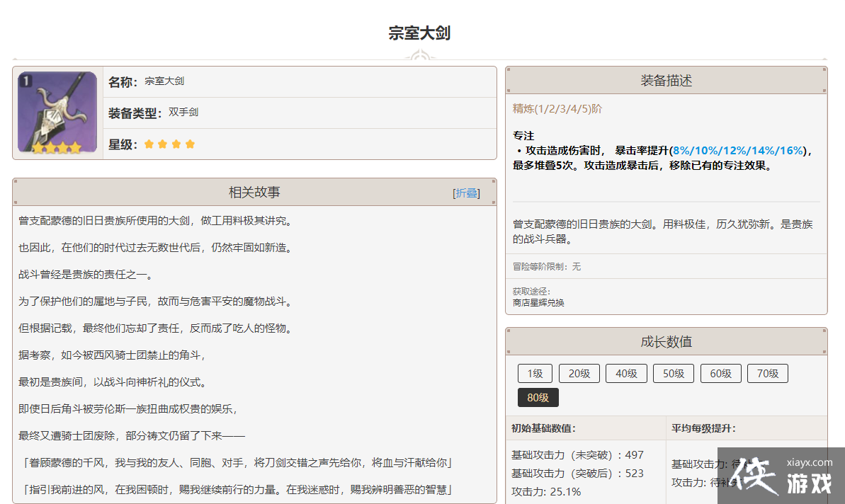Viewport: 845px width, 504px height.
Task: Click the active 80级 level tab
Action: (x=538, y=397)
